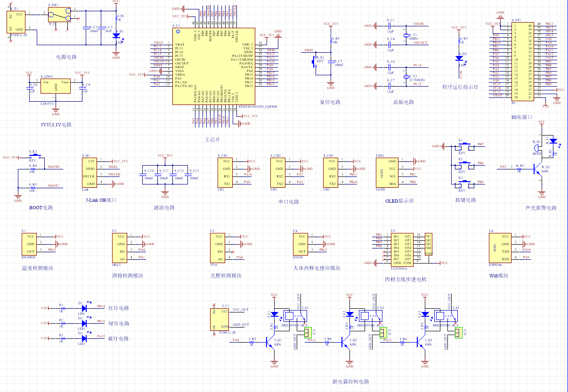Click the 红灯电路 label
Viewport: 568px width, 392px height.
pyautogui.click(x=119, y=308)
